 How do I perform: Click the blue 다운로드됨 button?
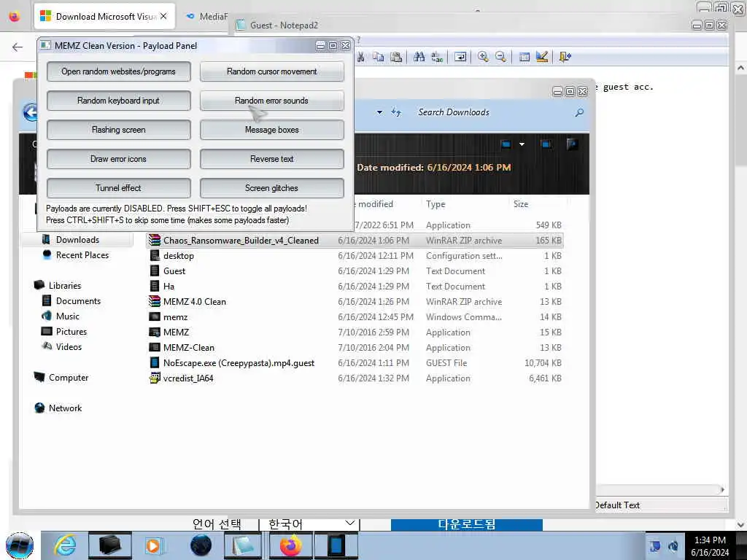tap(466, 524)
